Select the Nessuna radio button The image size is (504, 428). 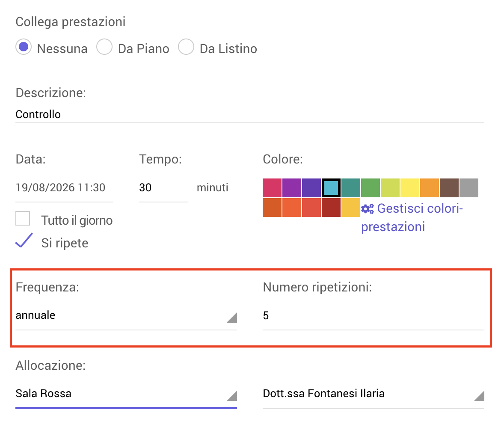pos(24,47)
